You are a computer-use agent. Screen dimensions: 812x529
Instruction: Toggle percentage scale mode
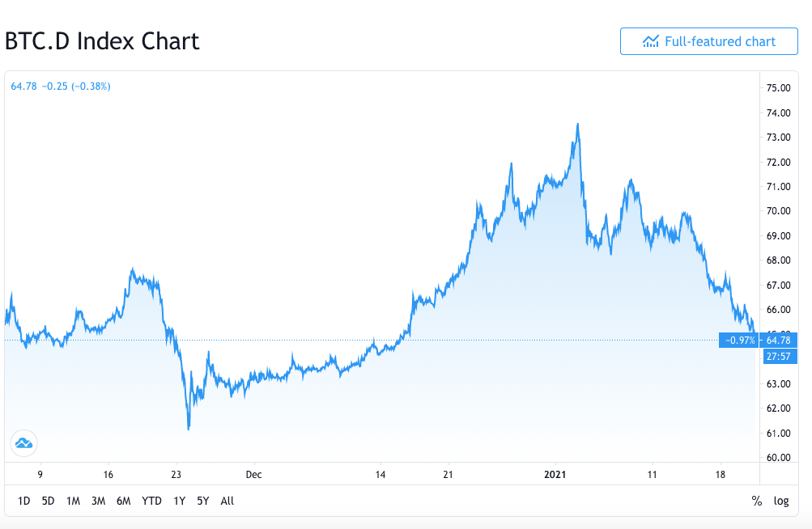757,501
